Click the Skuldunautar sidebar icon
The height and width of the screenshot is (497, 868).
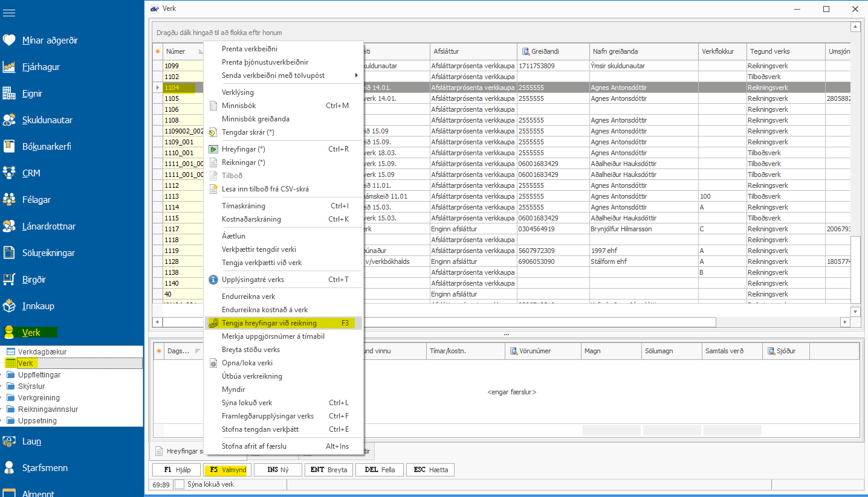[9, 120]
